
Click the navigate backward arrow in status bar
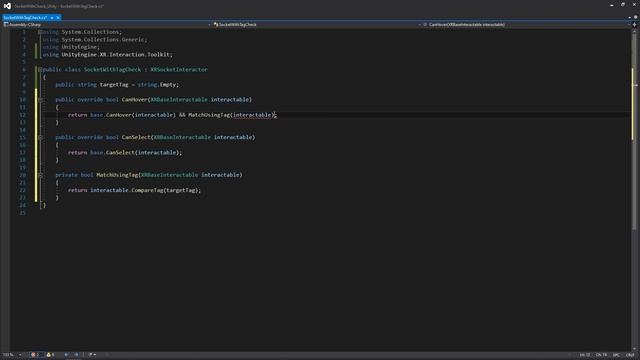click(67, 355)
